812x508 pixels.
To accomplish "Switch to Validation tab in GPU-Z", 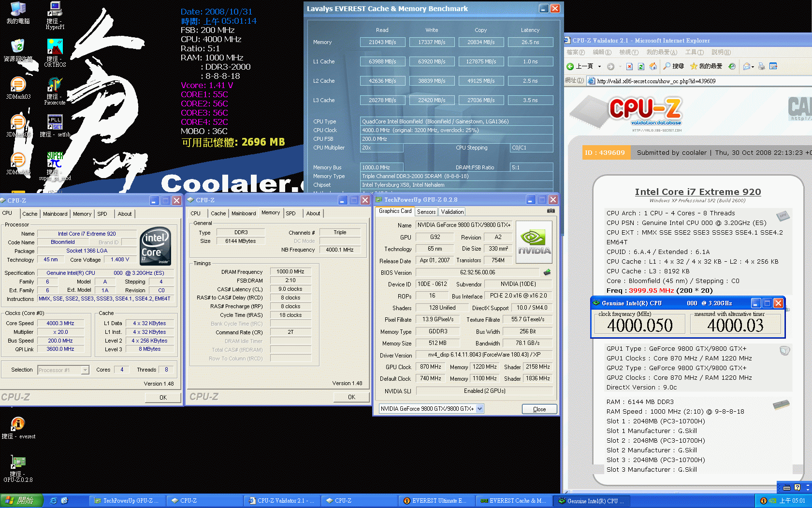I will pyautogui.click(x=452, y=212).
